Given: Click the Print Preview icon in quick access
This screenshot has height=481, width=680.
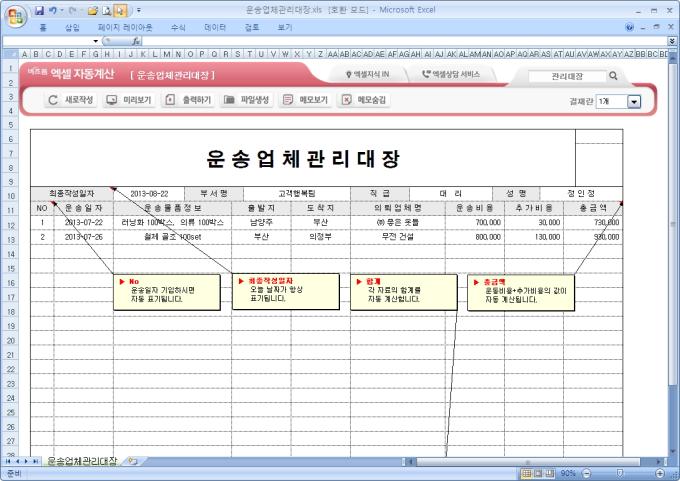Looking at the screenshot, I should [107, 10].
